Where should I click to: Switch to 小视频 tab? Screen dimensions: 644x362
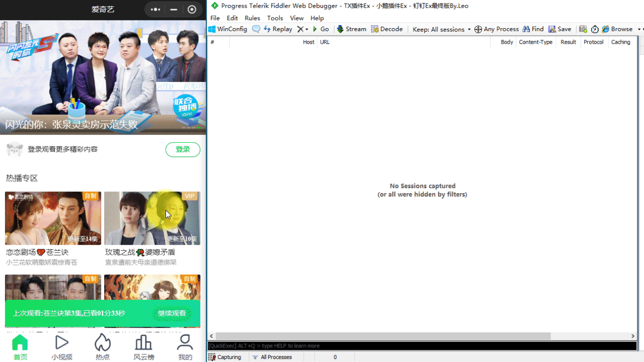61,347
